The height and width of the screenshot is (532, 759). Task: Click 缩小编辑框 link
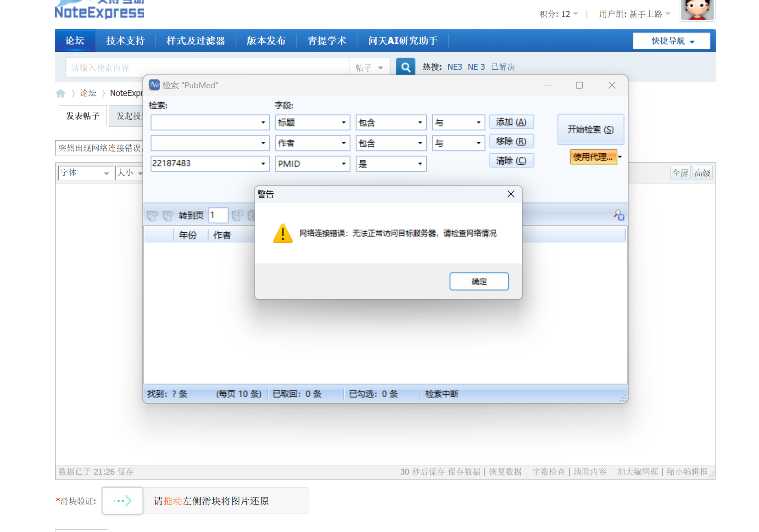pyautogui.click(x=687, y=472)
